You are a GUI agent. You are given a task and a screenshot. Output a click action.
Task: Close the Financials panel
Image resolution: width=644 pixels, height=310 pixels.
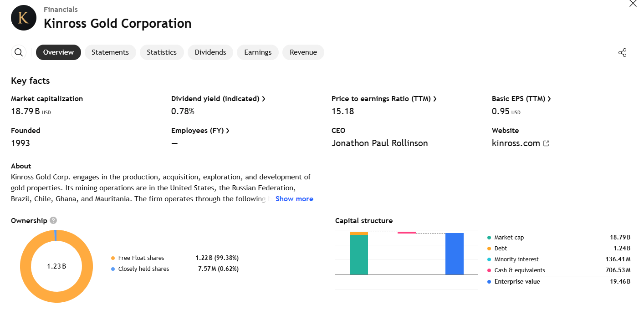tap(633, 4)
